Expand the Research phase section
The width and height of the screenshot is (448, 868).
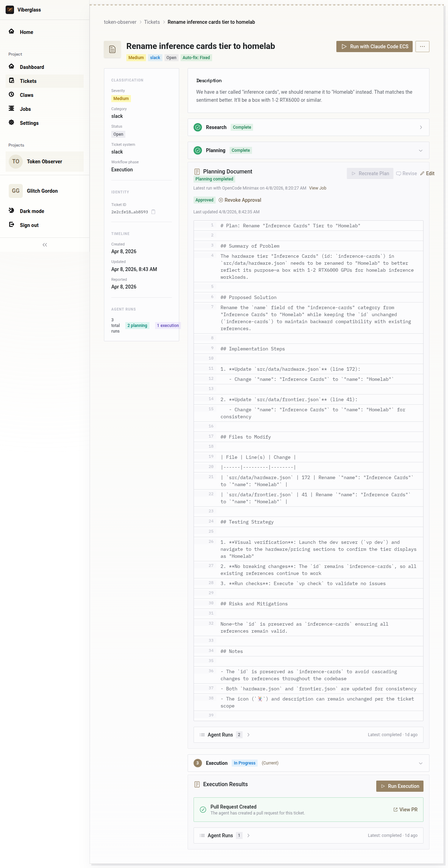pyautogui.click(x=421, y=127)
